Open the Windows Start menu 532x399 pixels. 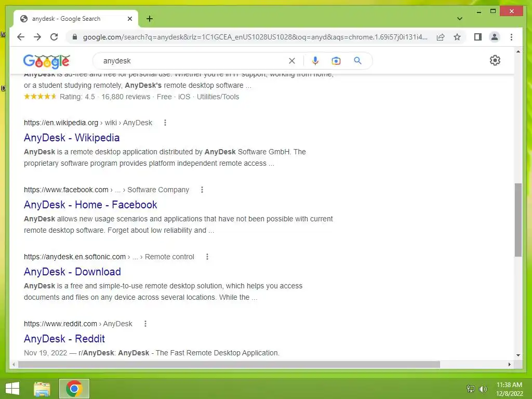tap(12, 389)
